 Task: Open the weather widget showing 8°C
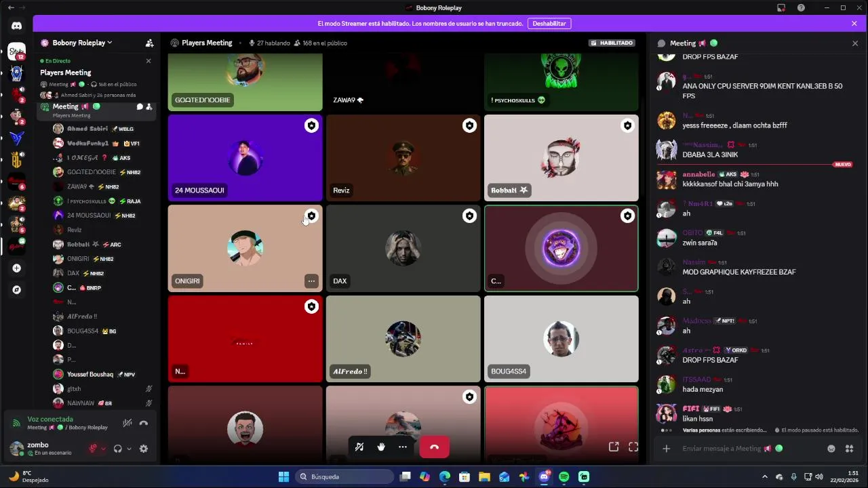tap(28, 476)
